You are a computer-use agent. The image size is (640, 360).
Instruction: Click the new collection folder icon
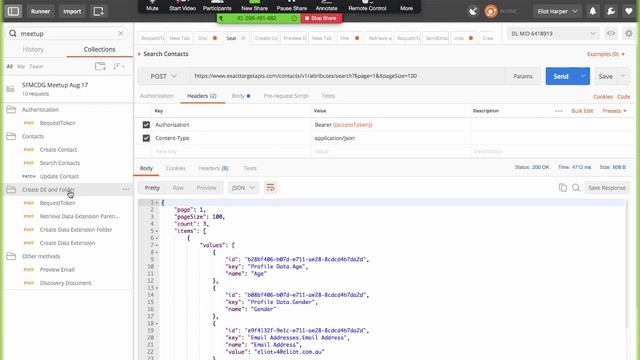100,66
